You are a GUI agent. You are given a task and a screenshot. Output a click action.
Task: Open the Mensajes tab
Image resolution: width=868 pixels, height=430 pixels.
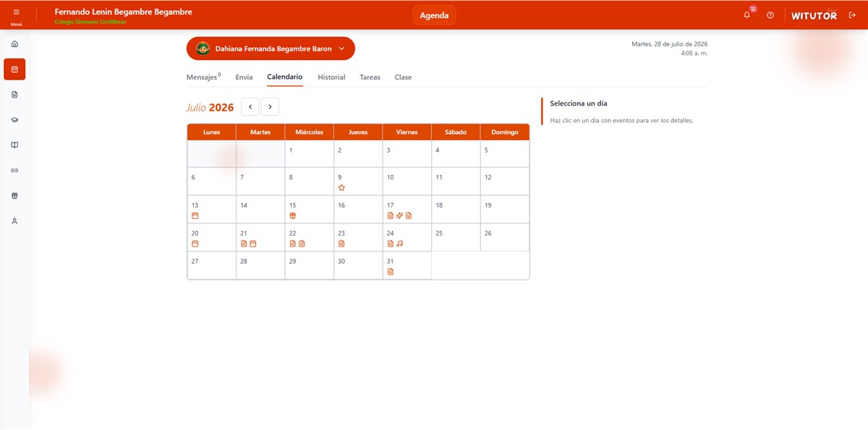tap(204, 77)
